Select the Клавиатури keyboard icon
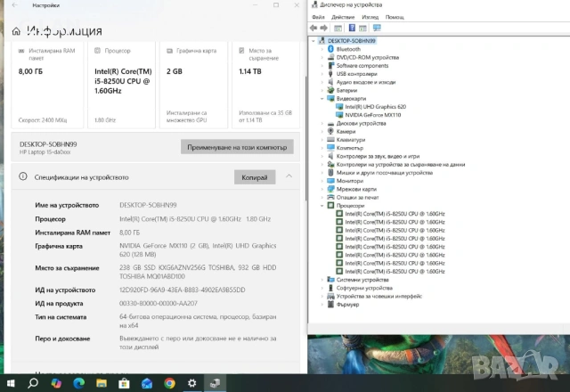Image resolution: width=570 pixels, height=392 pixels. pos(330,140)
